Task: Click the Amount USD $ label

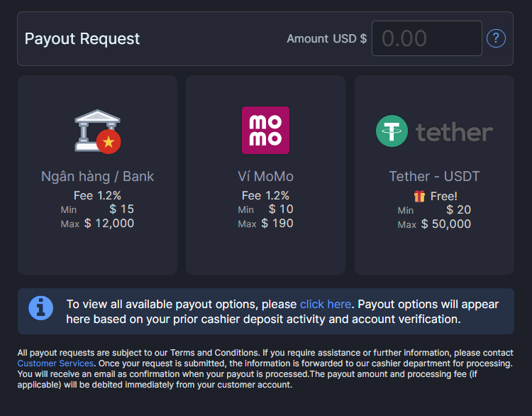Action: [x=326, y=39]
